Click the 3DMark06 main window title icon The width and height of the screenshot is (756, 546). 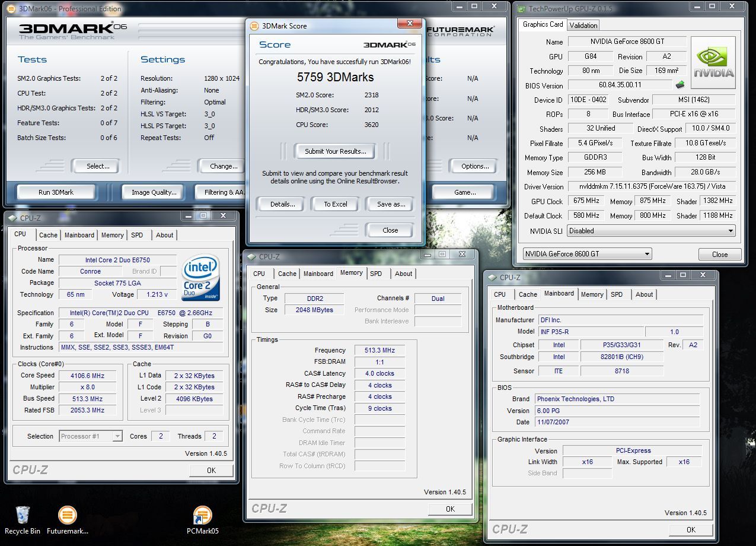pos(11,9)
